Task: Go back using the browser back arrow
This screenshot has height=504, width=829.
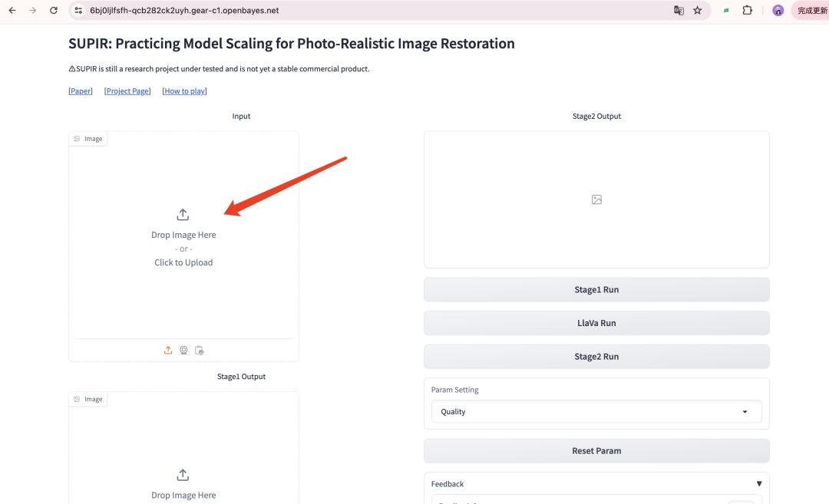Action: (12, 11)
